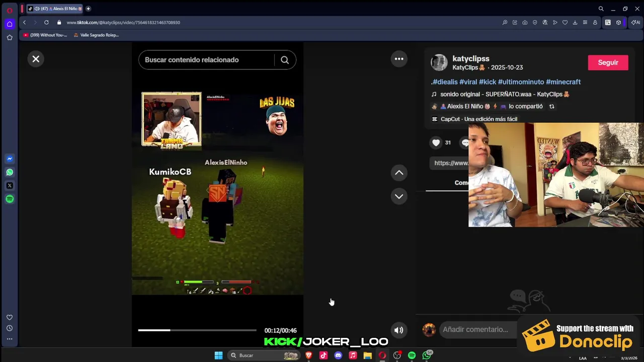Select the Alexis El Niño TikTok tab

pos(54,9)
